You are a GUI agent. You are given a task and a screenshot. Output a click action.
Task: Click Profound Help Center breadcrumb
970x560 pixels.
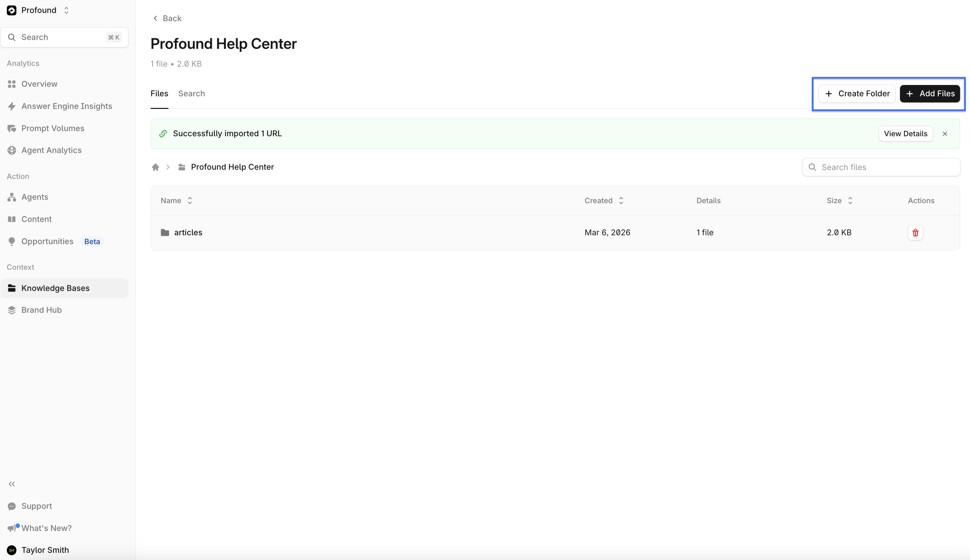(232, 167)
